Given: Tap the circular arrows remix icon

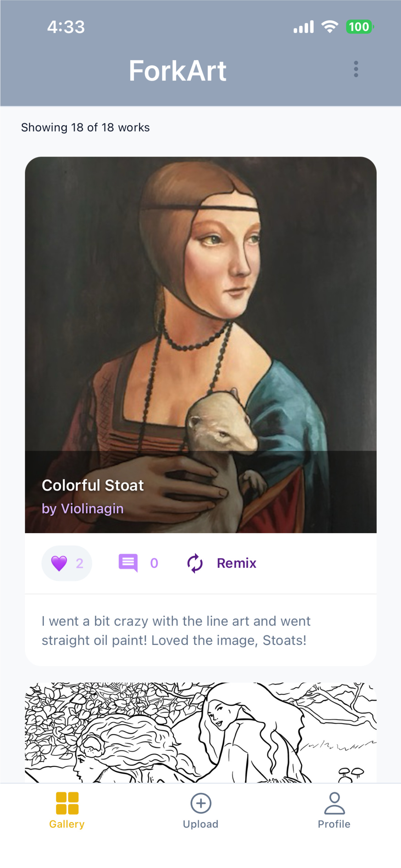Looking at the screenshot, I should click(x=195, y=563).
